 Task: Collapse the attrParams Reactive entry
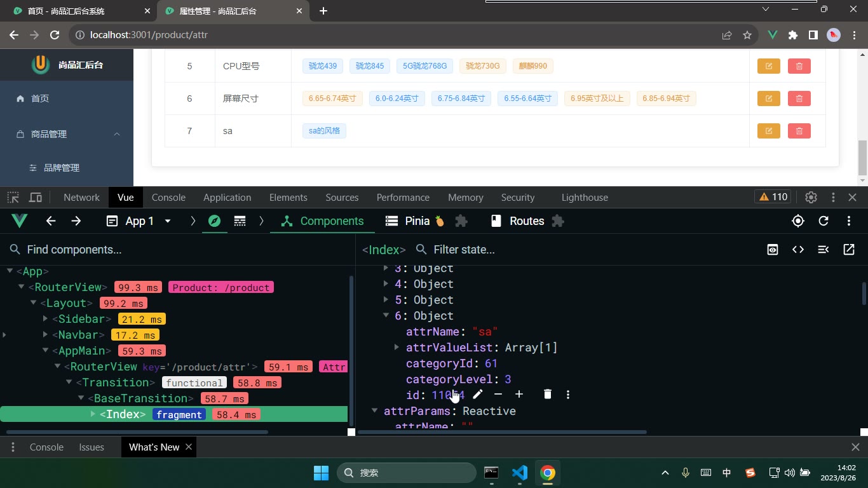(x=374, y=411)
